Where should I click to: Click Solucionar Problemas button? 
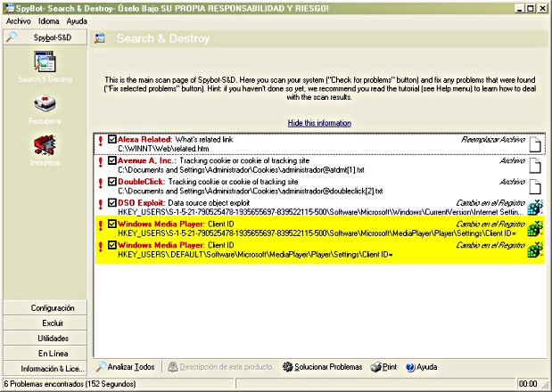[321, 367]
